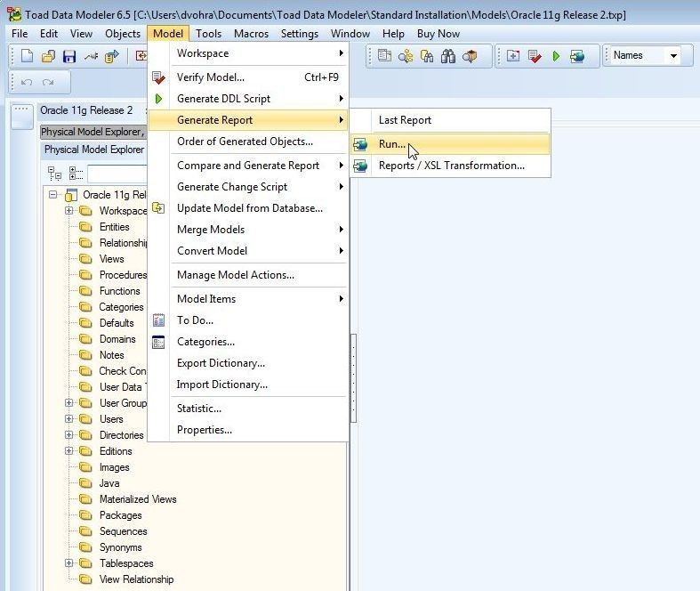Viewport: 700px width, 591px height.
Task: Click the globe icon beside Run...
Action: click(x=360, y=144)
